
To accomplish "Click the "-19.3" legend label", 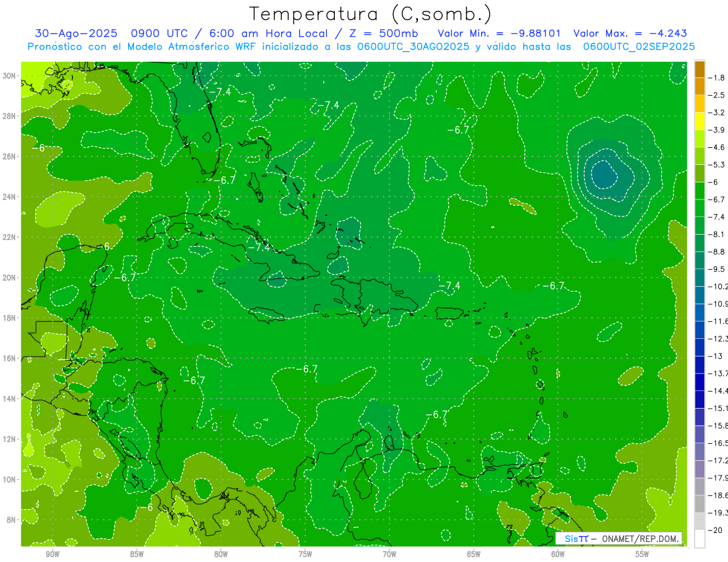I will point(718,512).
